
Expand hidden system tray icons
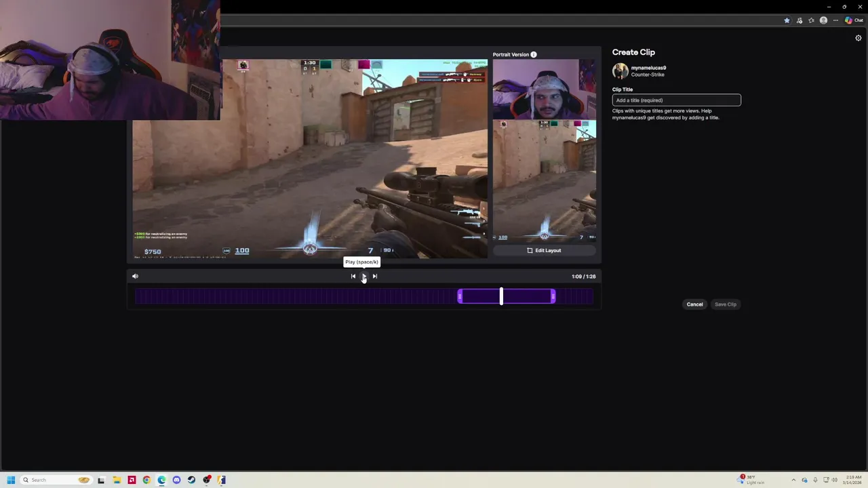(x=793, y=480)
